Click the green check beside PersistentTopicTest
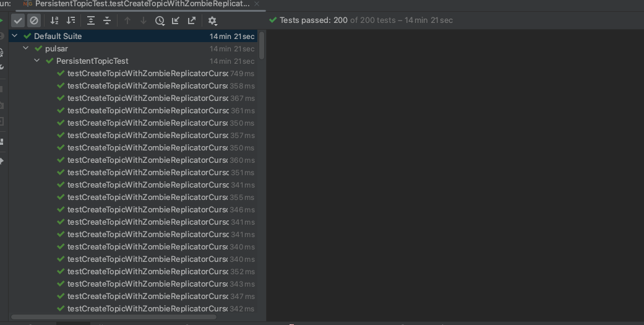This screenshot has width=644, height=325. 49,61
